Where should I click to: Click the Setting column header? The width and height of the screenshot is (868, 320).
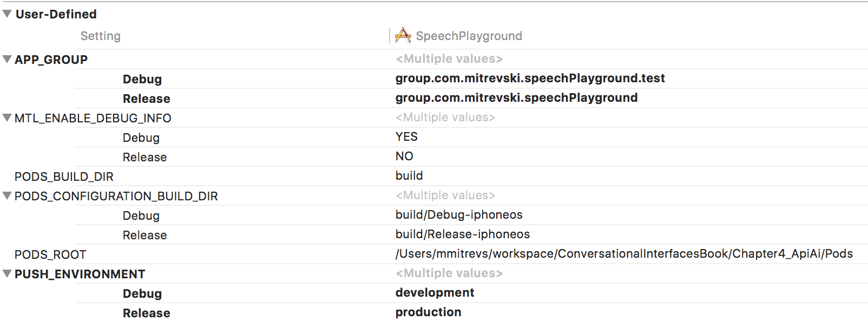pyautogui.click(x=101, y=36)
